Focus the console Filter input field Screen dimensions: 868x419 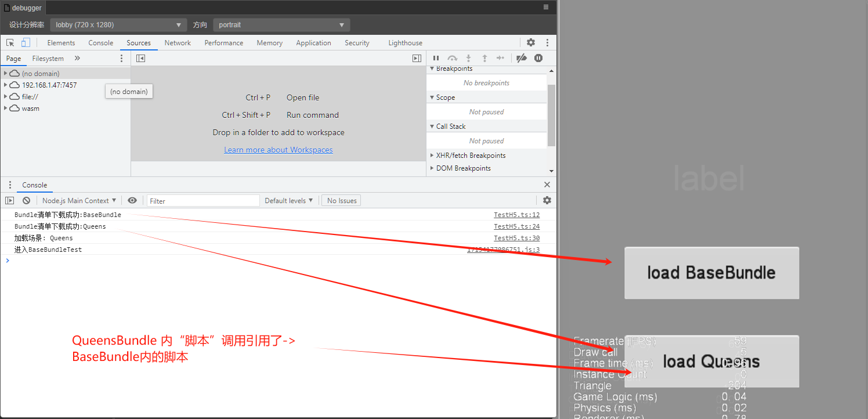tap(203, 201)
